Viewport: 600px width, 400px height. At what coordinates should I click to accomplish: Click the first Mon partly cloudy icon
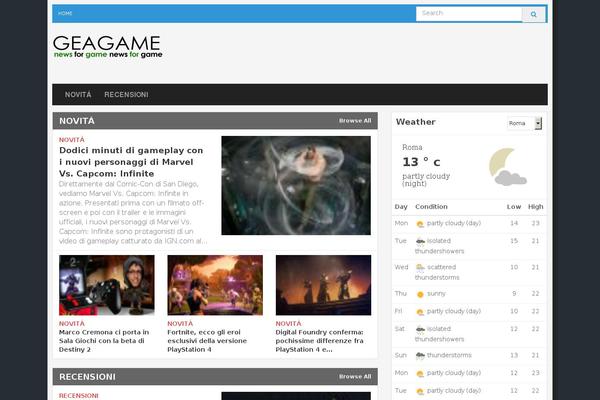click(x=420, y=224)
